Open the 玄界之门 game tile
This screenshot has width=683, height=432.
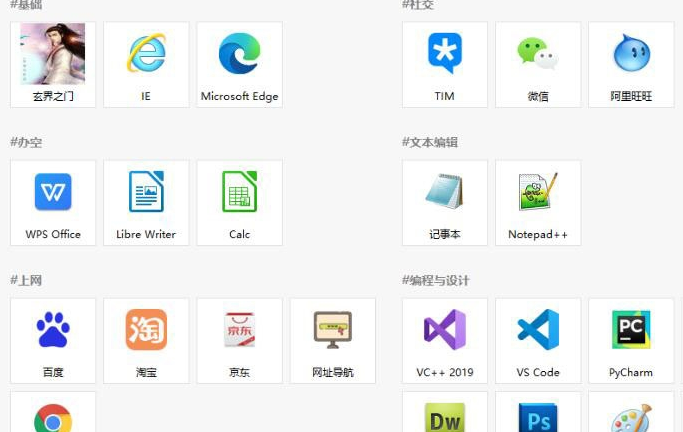(x=53, y=64)
